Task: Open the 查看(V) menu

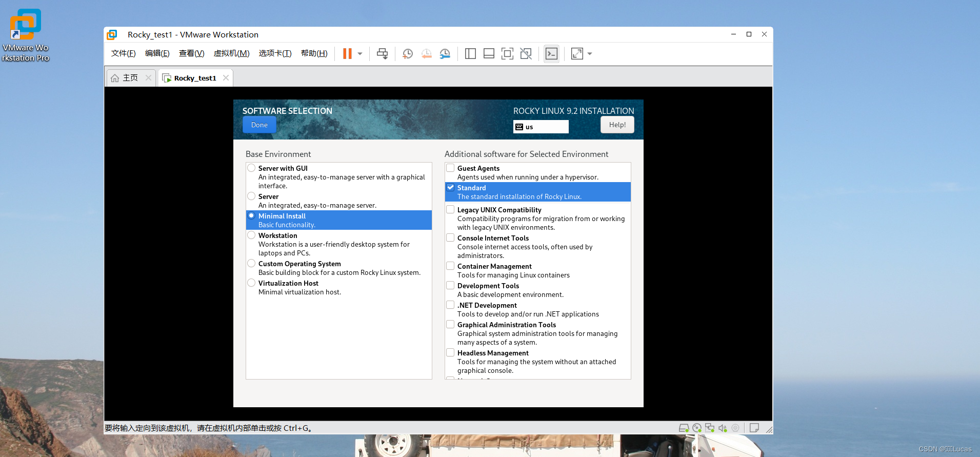Action: (x=191, y=53)
